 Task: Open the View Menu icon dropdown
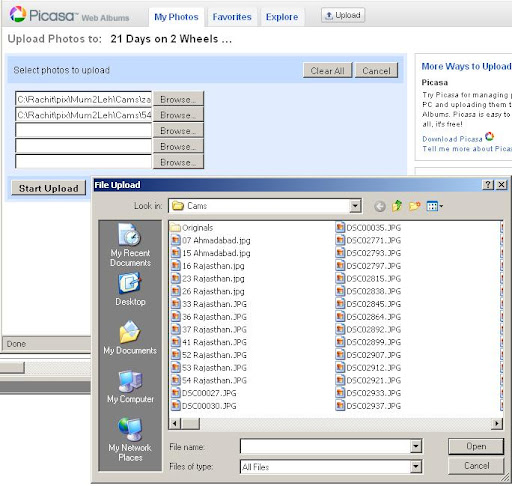[435, 206]
